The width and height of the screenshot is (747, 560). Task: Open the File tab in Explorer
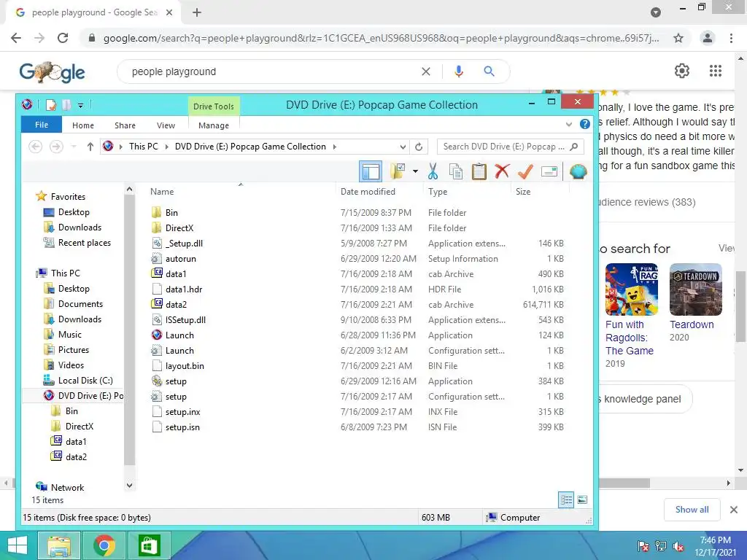pos(42,125)
